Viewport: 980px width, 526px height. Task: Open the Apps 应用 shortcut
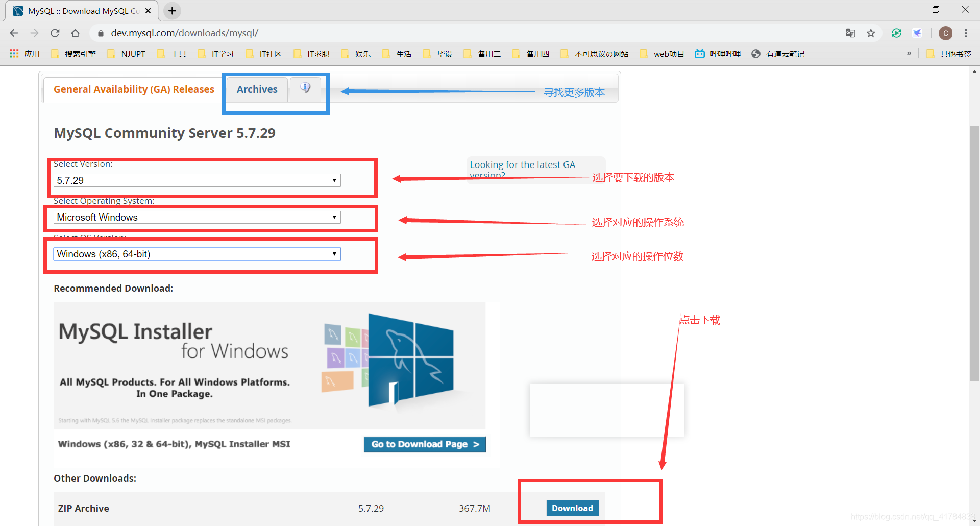(24, 54)
